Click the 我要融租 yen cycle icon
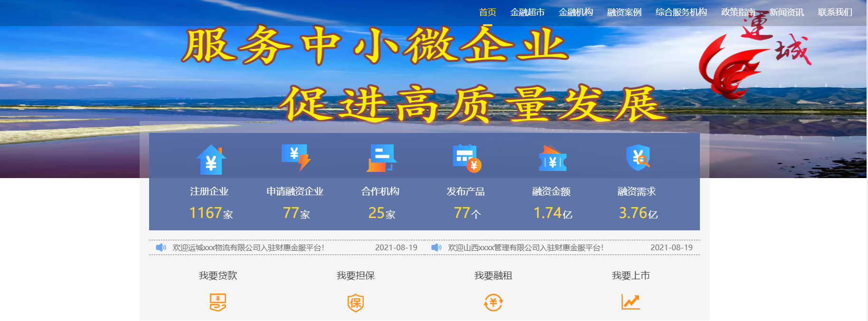The height and width of the screenshot is (321, 868). (493, 302)
